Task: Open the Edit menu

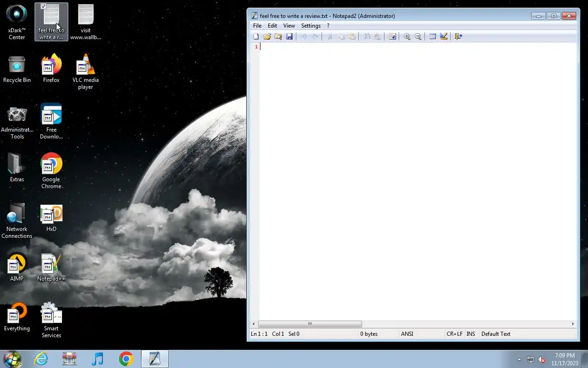Action: (272, 26)
